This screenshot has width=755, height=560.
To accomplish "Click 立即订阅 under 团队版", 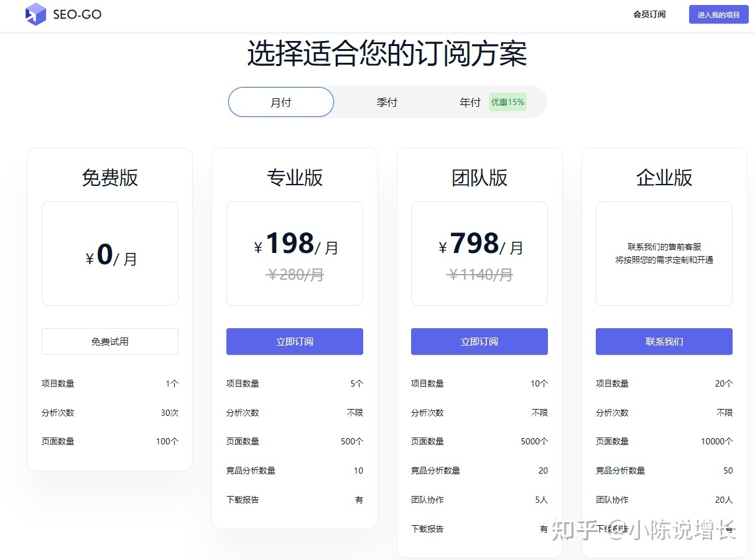I will tap(479, 341).
